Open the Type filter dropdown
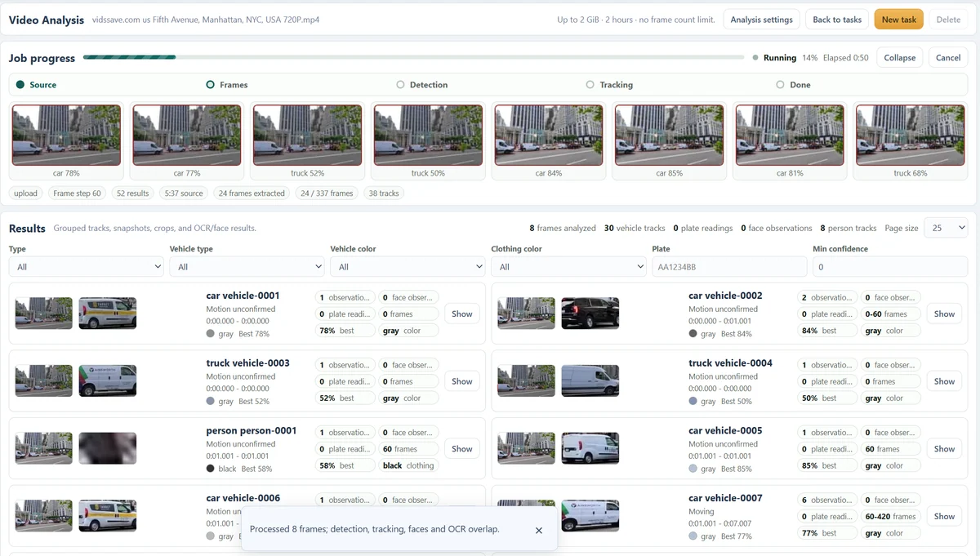The image size is (980, 556). click(x=87, y=267)
